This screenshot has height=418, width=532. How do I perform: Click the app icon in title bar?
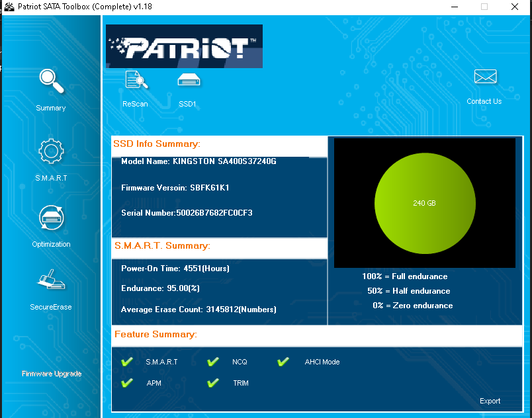click(x=9, y=7)
